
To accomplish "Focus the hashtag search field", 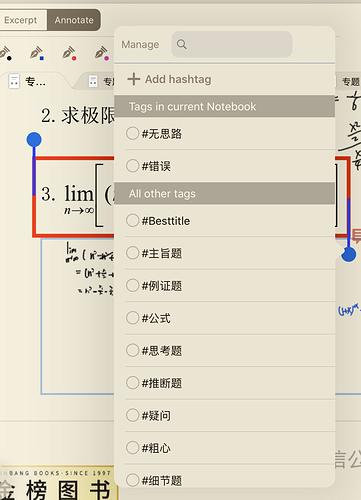I will 232,44.
